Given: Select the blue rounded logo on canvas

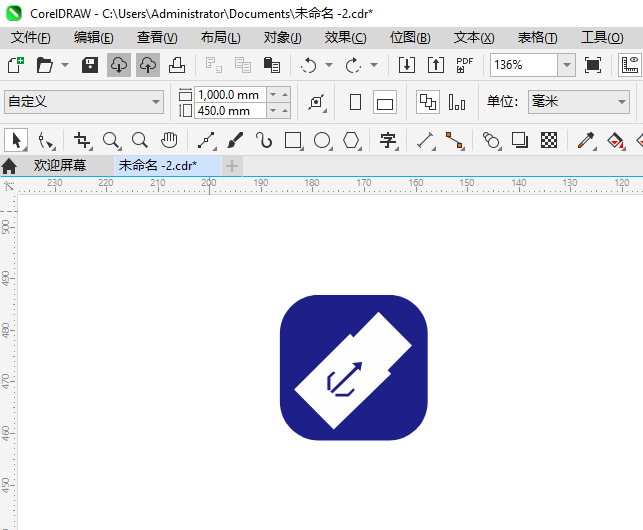Looking at the screenshot, I should 353,368.
